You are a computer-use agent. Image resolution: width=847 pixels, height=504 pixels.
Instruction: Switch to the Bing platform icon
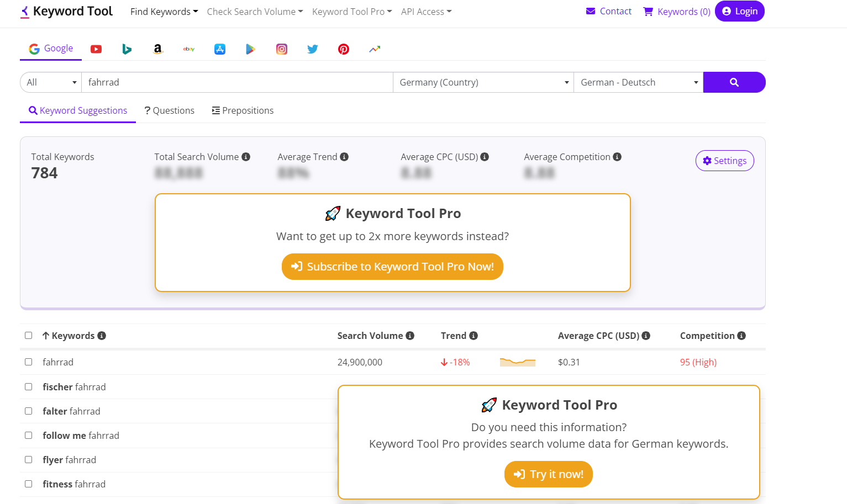coord(127,49)
